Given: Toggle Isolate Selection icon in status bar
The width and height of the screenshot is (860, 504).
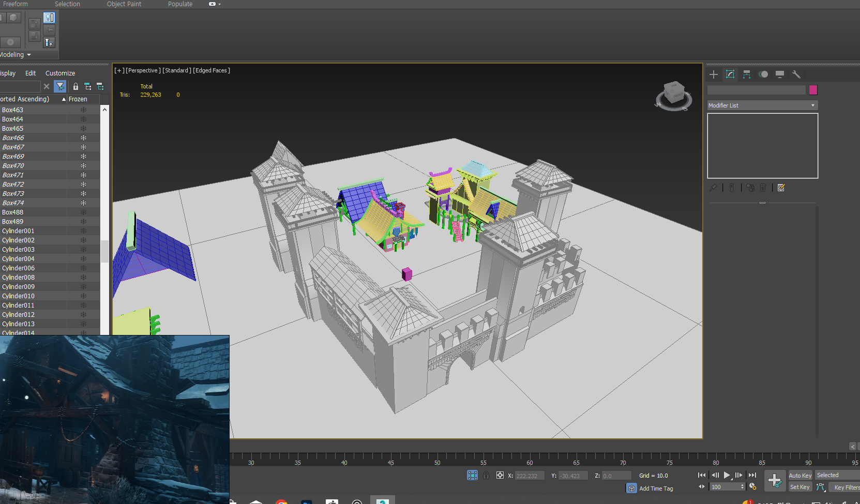Looking at the screenshot, I should pos(473,475).
